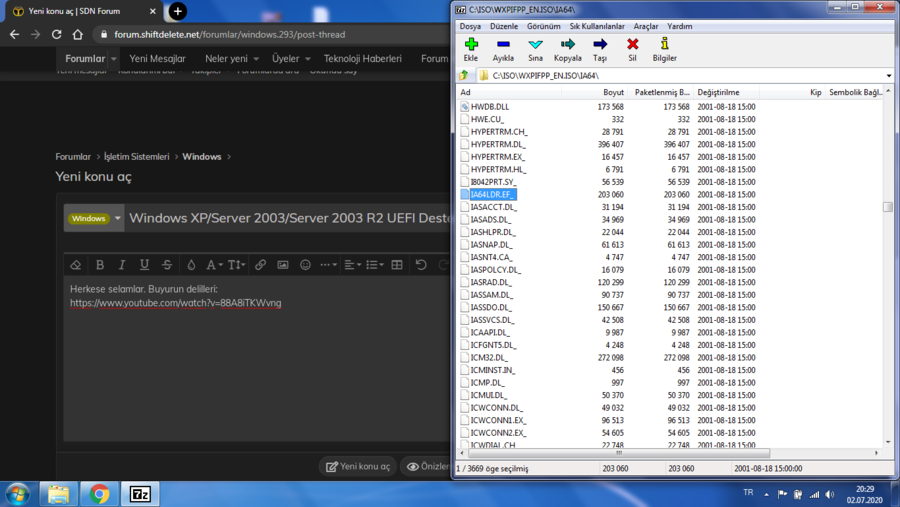900x507 pixels.
Task: Open the Teknoloji Haberleri link
Action: click(x=362, y=59)
